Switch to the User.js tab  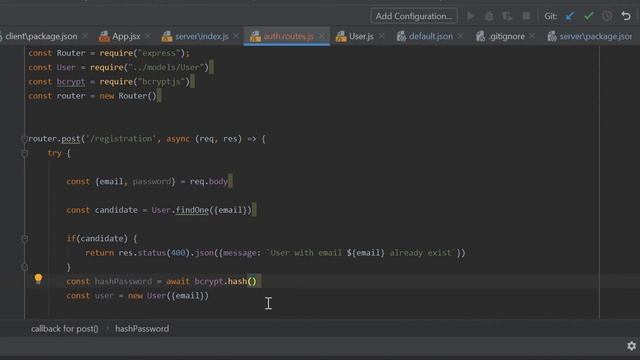coord(361,36)
